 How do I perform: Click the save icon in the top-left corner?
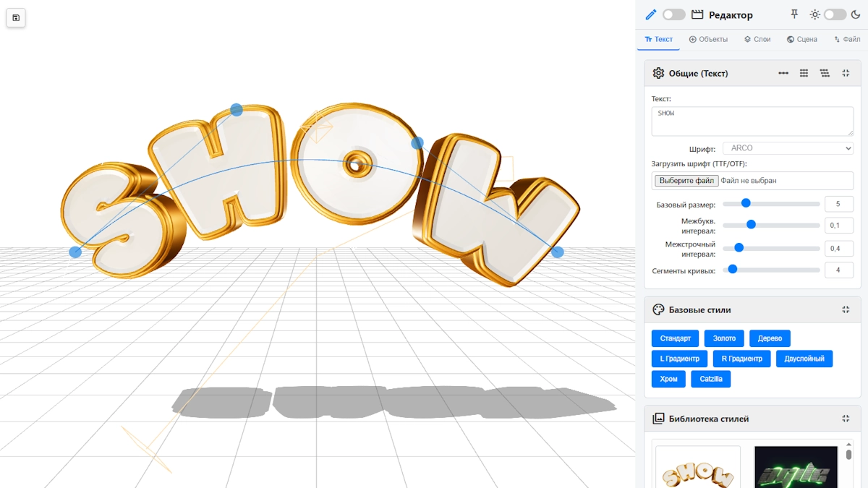click(x=16, y=17)
